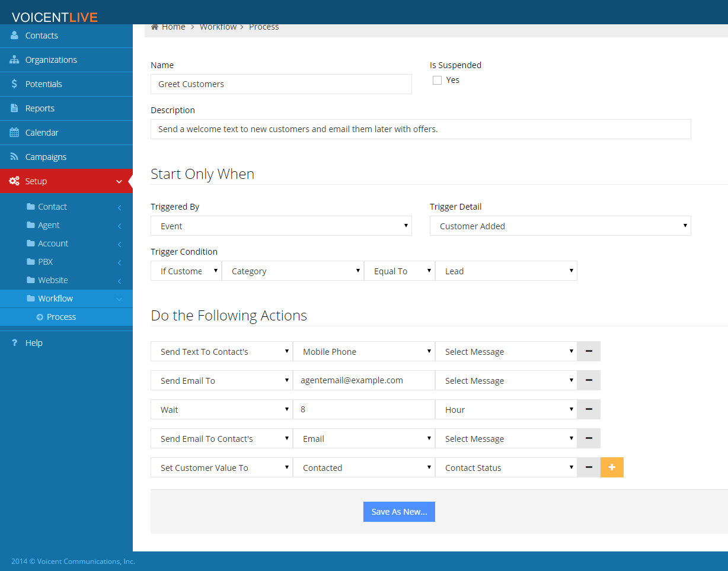Image resolution: width=728 pixels, height=571 pixels.
Task: Click the VoicentLive logo
Action: [55, 17]
